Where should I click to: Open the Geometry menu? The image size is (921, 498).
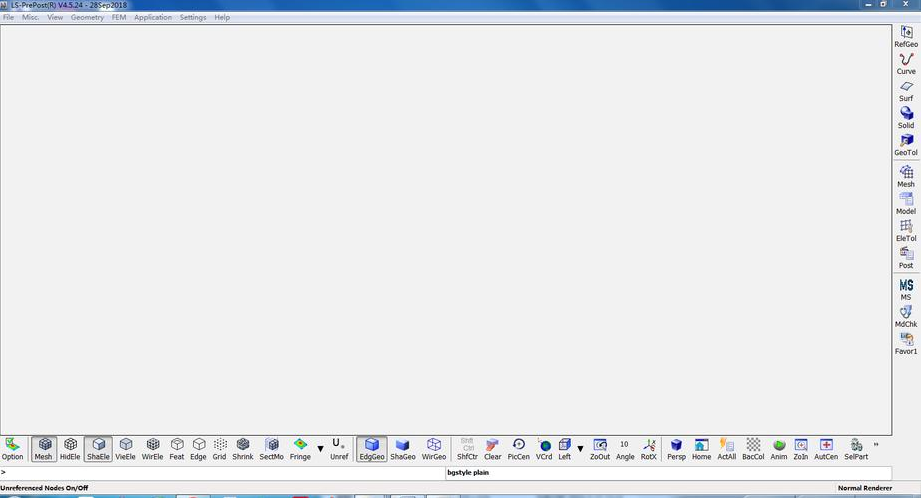pyautogui.click(x=88, y=18)
